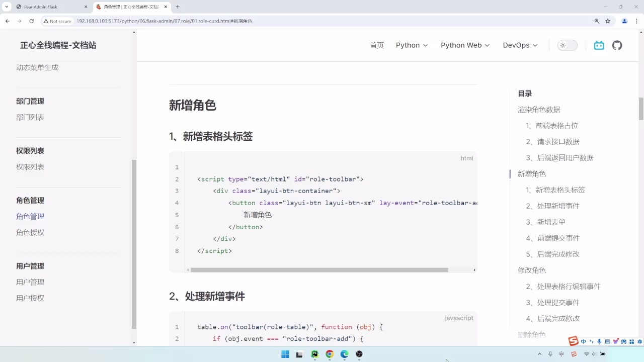Image resolution: width=644 pixels, height=362 pixels.
Task: Expand the Python Web dropdown menu
Action: tap(464, 45)
